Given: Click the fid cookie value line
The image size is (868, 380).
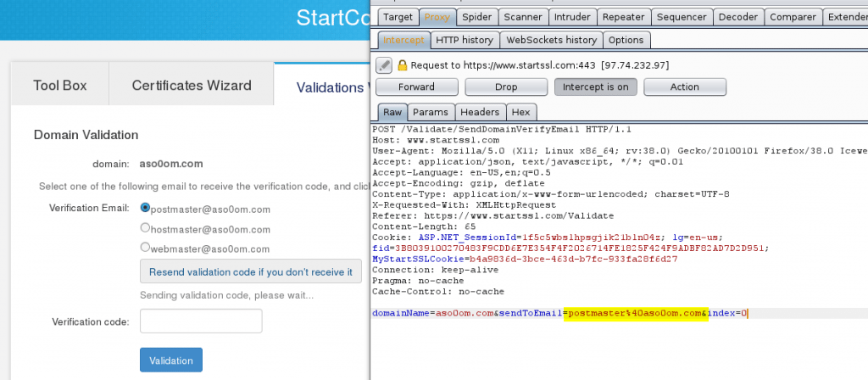Looking at the screenshot, I should tap(570, 249).
